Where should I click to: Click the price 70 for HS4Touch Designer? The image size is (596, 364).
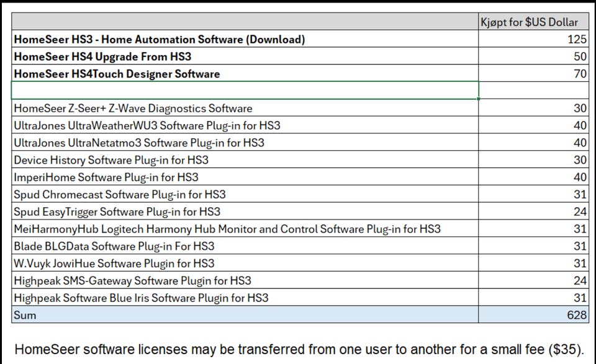coord(533,73)
